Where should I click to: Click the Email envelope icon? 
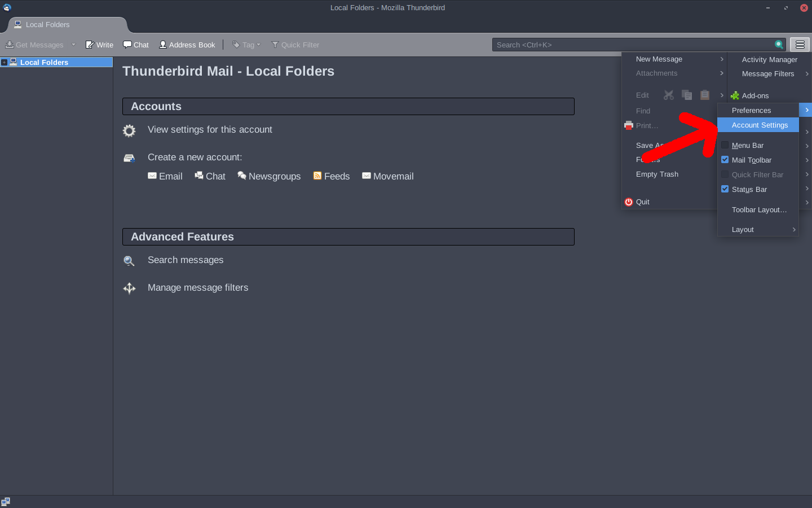click(152, 176)
